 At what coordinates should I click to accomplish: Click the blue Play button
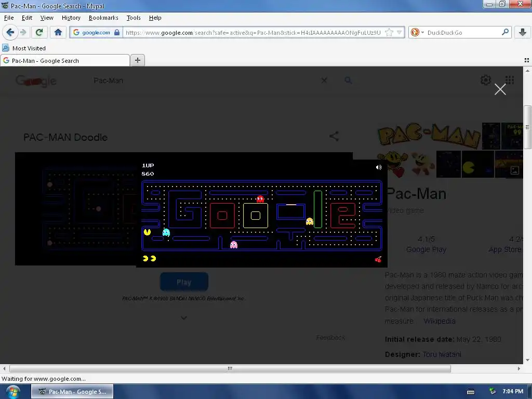pos(184,282)
